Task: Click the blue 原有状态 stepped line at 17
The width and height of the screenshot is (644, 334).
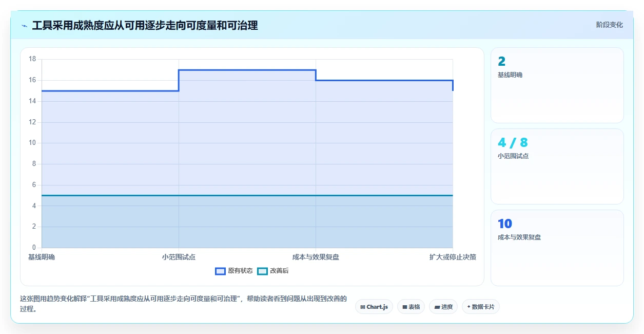Action: 247,70
